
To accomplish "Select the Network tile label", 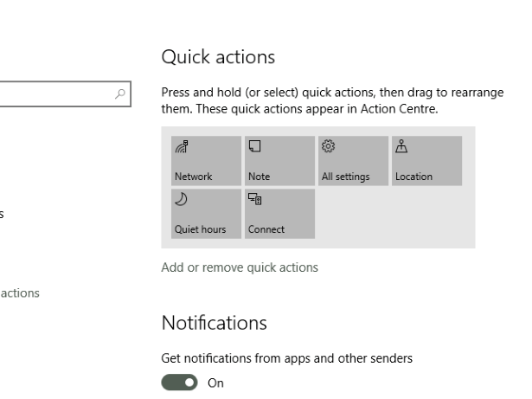I will point(193,177).
